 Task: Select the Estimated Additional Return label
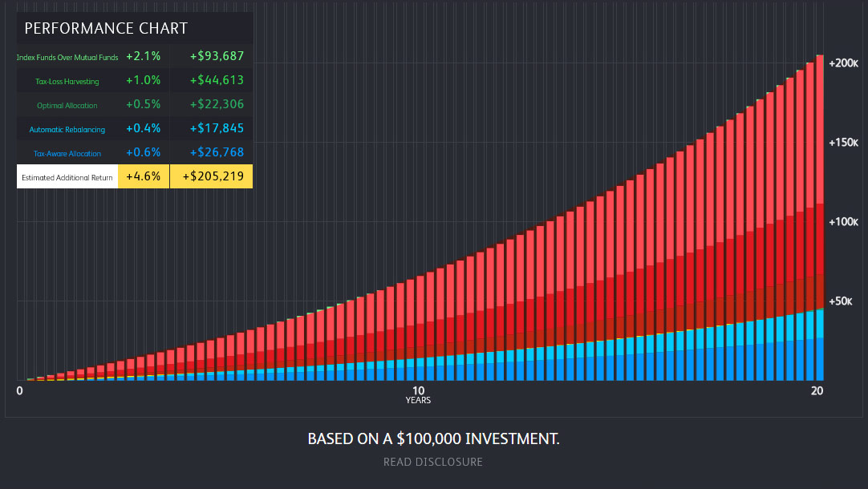(x=67, y=177)
